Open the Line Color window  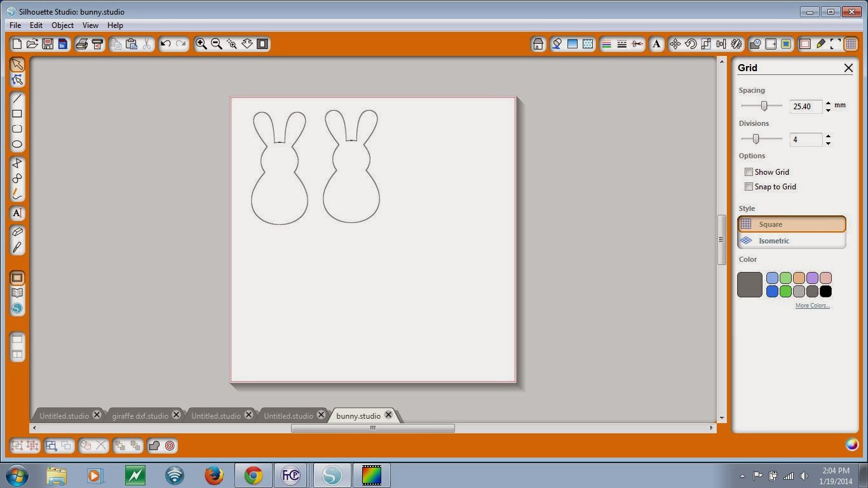tap(607, 44)
